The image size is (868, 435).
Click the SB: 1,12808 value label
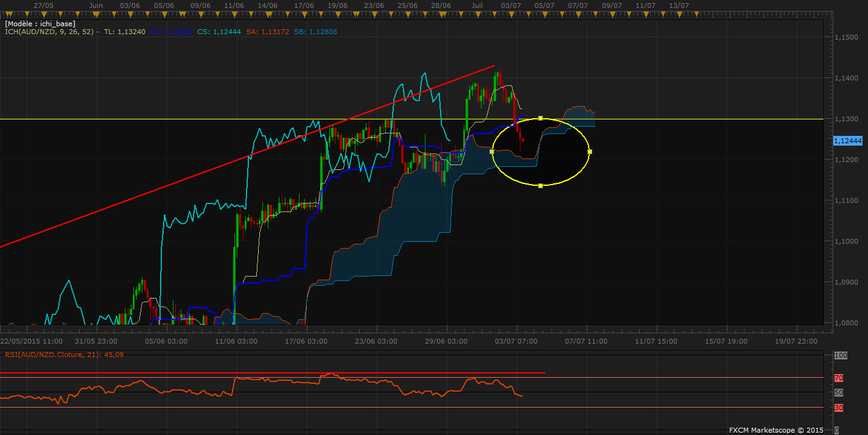(x=315, y=31)
